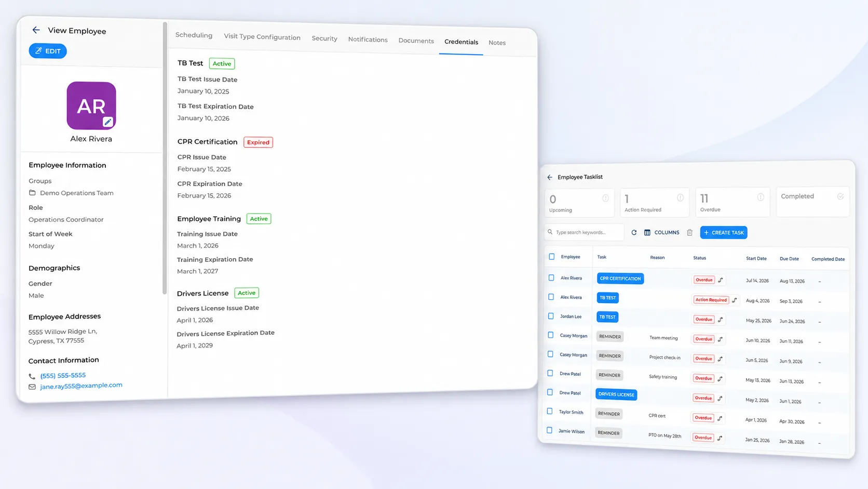Open the Notifications tab
This screenshot has height=489, width=868.
[x=368, y=39]
